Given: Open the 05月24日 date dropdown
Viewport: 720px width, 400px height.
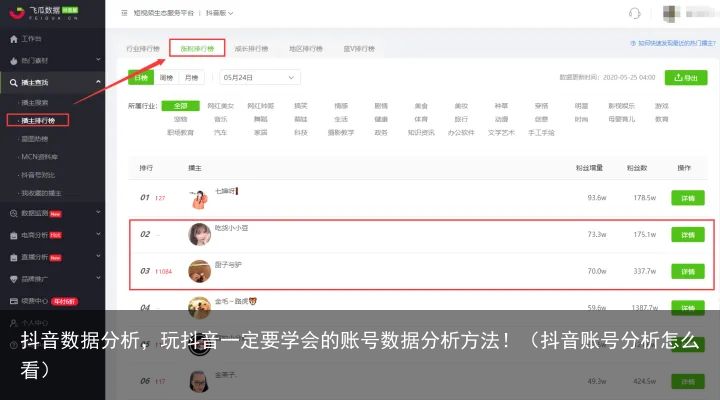Looking at the screenshot, I should 260,77.
